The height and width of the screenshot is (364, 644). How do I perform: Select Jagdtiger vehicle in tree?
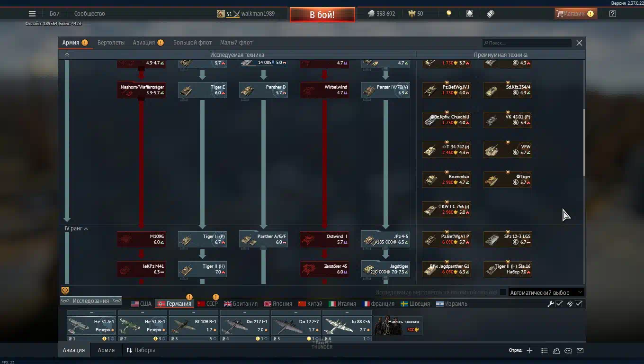pos(385,269)
